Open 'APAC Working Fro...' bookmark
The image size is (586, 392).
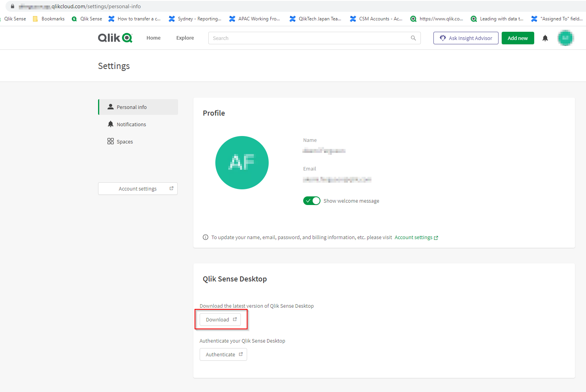tap(255, 19)
